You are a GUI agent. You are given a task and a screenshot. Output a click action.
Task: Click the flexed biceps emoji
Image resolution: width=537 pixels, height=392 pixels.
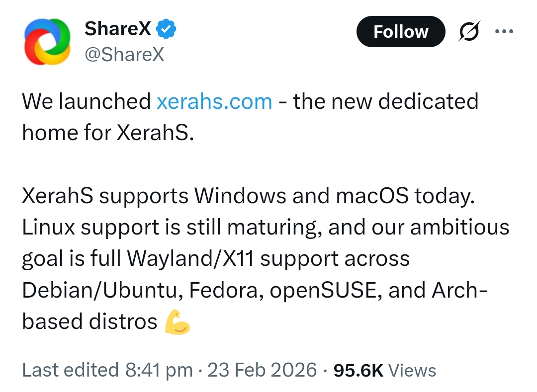177,321
